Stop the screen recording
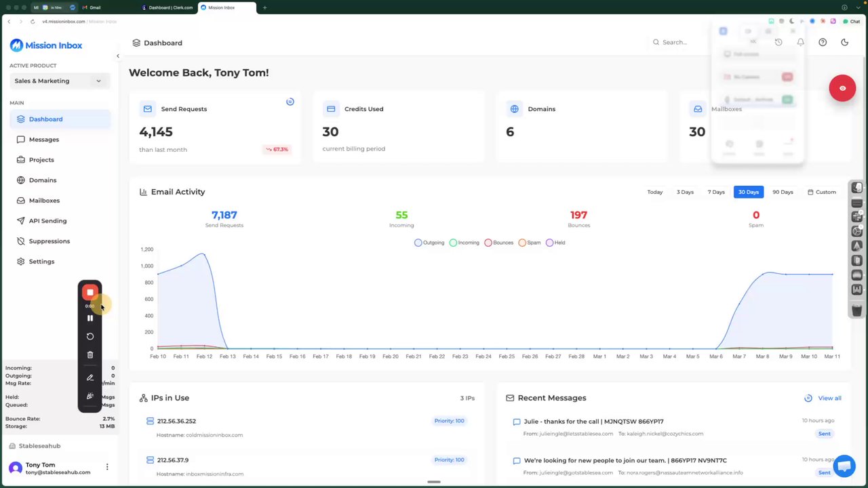 90,292
